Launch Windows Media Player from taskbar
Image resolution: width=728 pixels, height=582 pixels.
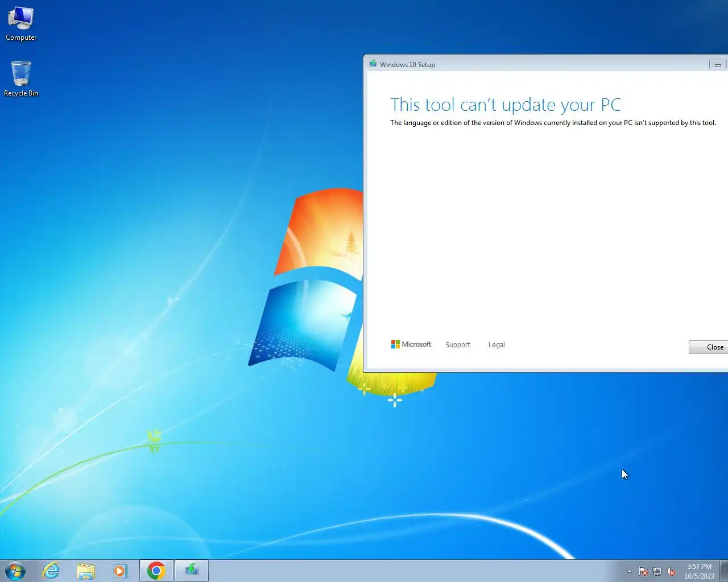point(120,571)
